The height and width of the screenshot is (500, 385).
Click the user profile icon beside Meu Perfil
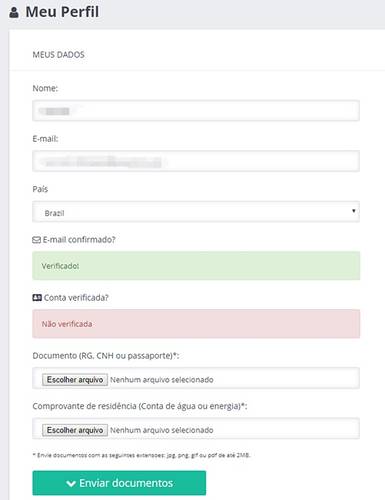pos(14,13)
